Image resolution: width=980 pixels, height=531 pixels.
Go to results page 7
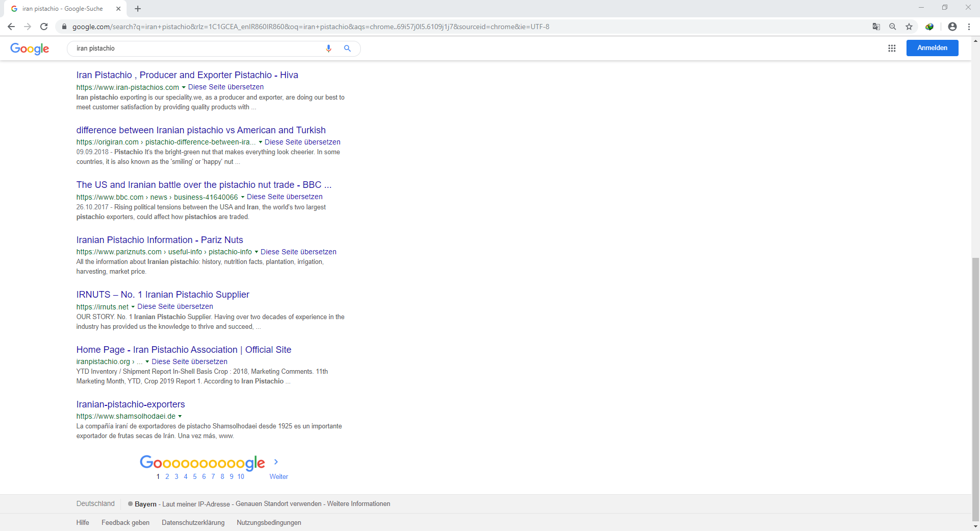[x=213, y=476]
